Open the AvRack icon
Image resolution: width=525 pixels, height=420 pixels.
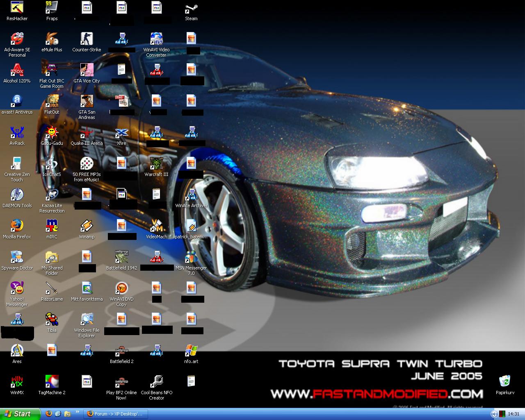[x=17, y=136]
